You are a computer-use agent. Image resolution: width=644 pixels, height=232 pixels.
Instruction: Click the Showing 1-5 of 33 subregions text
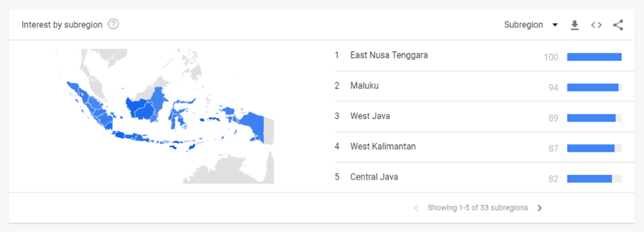[478, 207]
